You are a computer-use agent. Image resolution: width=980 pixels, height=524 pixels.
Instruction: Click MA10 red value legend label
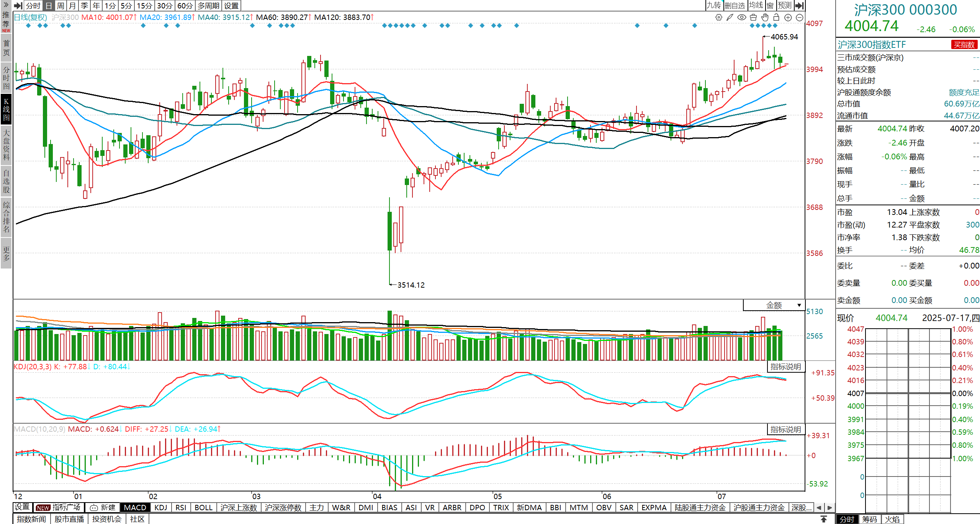(x=109, y=17)
